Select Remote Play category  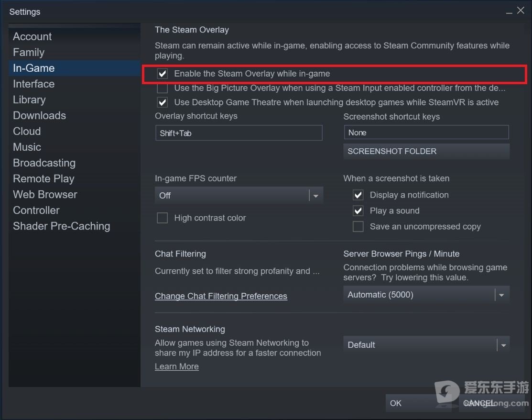pyautogui.click(x=43, y=178)
